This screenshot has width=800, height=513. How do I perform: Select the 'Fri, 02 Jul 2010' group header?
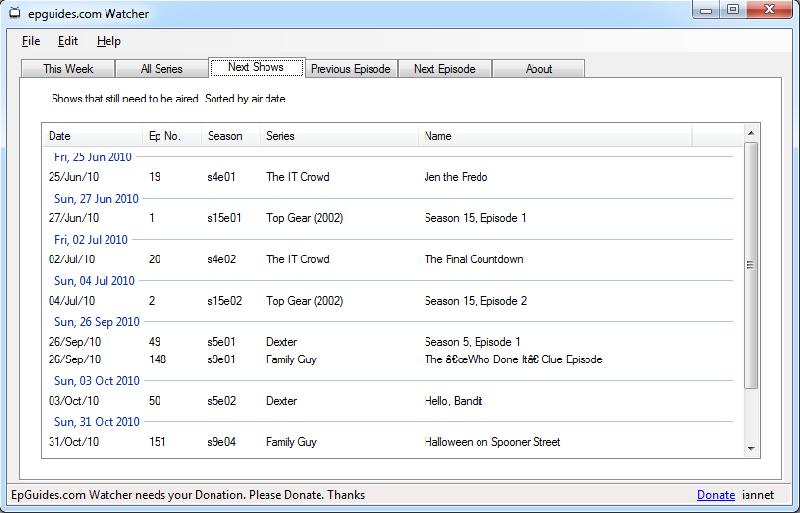[x=91, y=239]
